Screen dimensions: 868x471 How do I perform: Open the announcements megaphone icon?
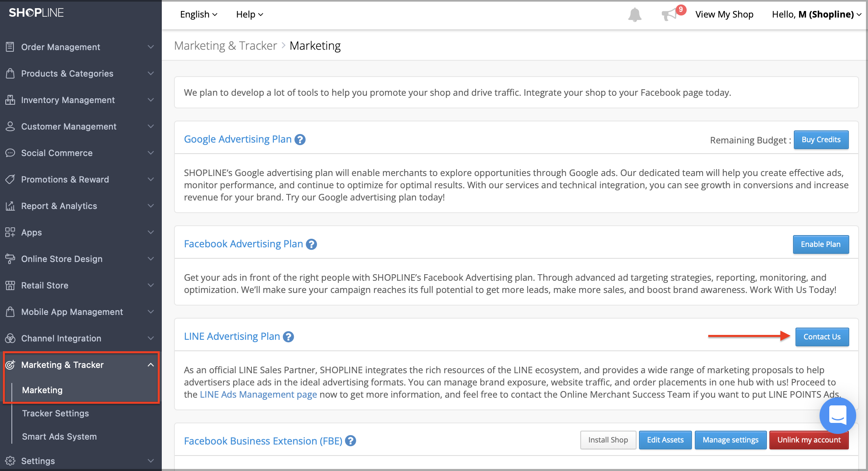[669, 15]
